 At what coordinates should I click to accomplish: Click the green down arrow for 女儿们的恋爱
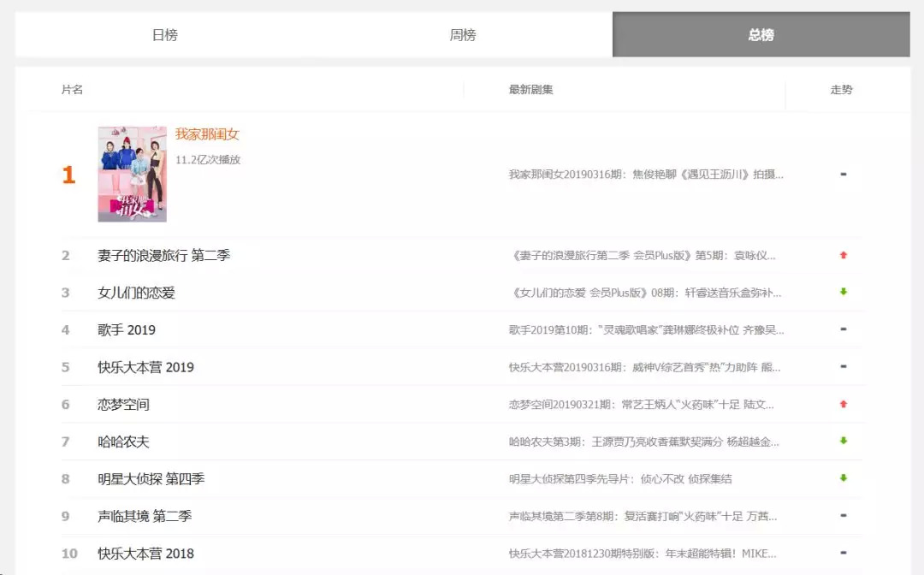(844, 292)
